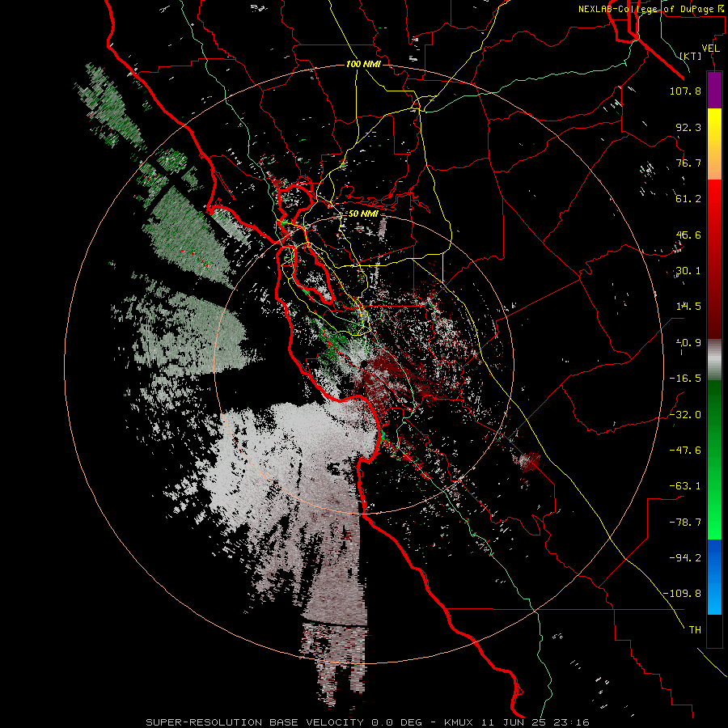Click the VEL legend title
Viewport: 728px width, 728px height.
710,49
